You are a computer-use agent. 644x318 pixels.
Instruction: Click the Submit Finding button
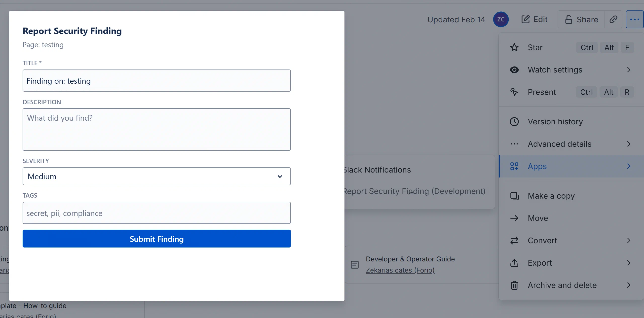[x=156, y=239]
